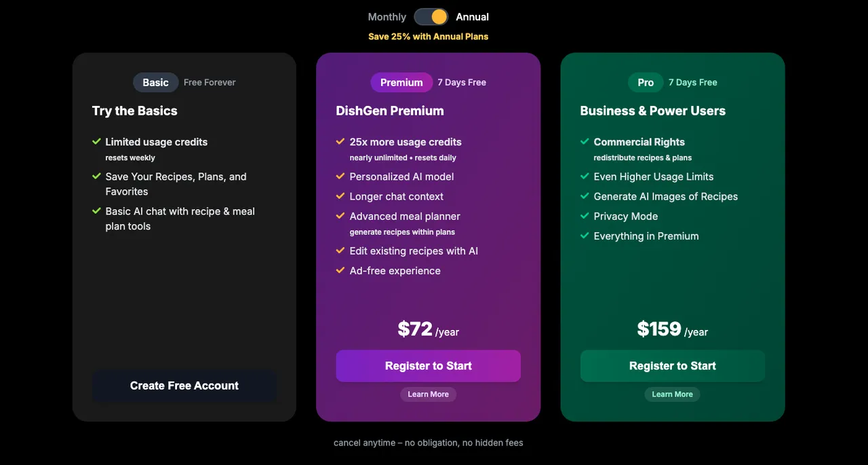868x465 pixels.
Task: Click checkmark next to Basic AI chat
Action: 96,211
